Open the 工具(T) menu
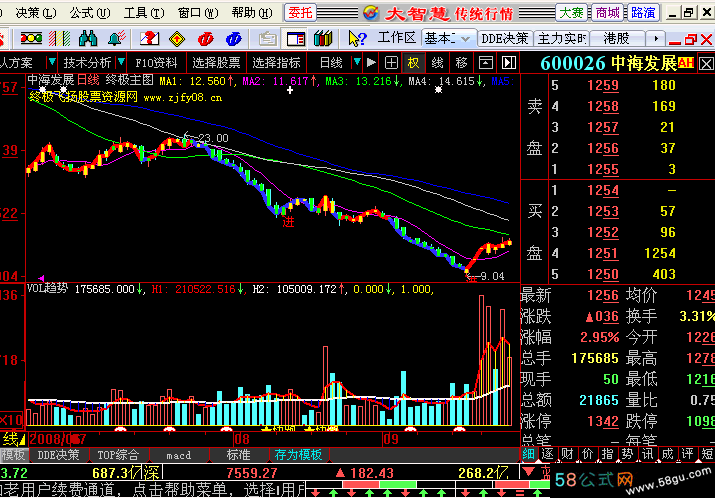715x498 pixels. pyautogui.click(x=144, y=13)
